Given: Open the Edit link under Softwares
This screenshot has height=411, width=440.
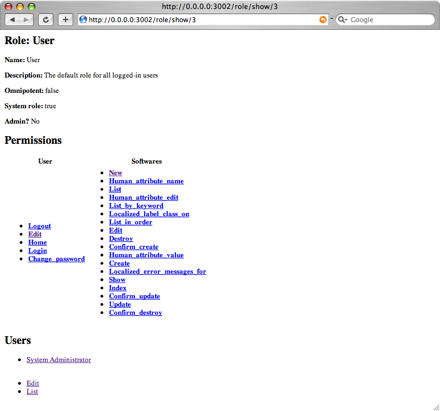Looking at the screenshot, I should click(x=115, y=230).
